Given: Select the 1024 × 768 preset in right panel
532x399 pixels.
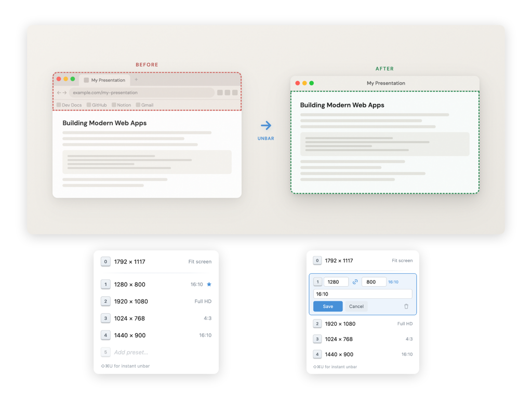Looking at the screenshot, I should click(363, 339).
